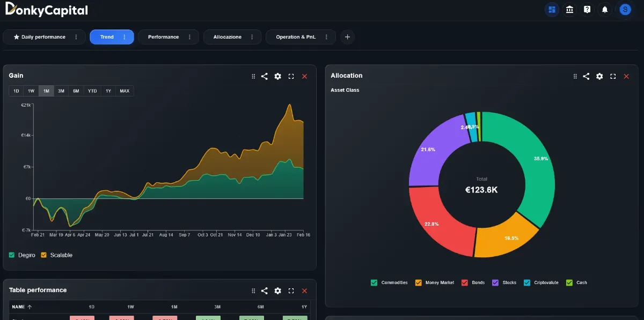
Task: Expand Gain widget to fullscreen
Action: tap(291, 77)
